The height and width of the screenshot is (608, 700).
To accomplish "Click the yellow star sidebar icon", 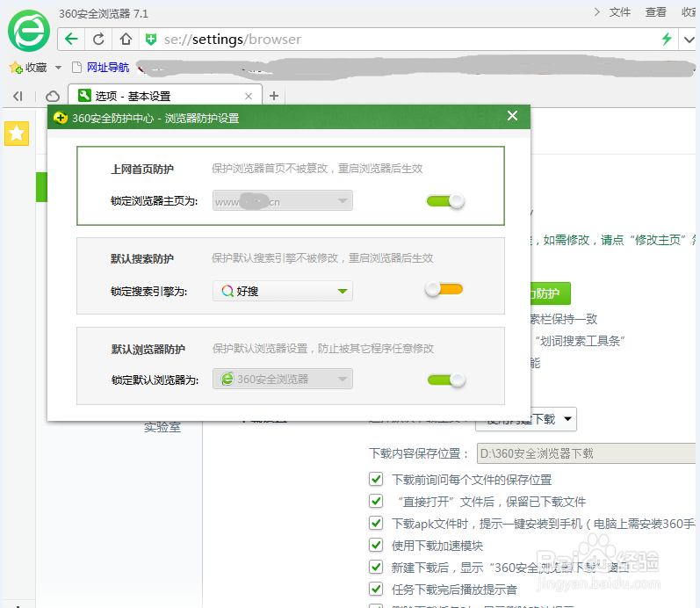I will [x=17, y=134].
